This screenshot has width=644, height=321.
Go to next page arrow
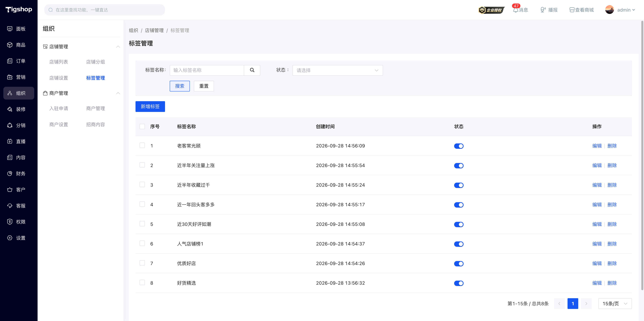586,304
